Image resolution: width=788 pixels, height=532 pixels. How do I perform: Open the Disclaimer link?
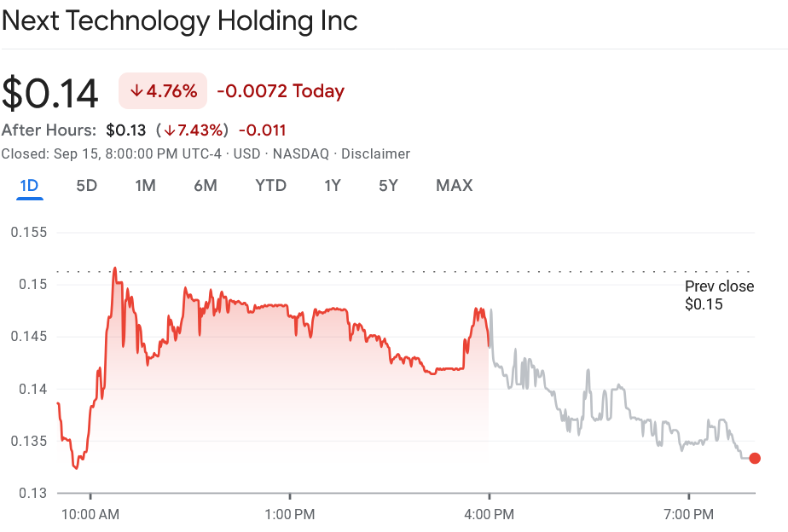click(x=376, y=154)
